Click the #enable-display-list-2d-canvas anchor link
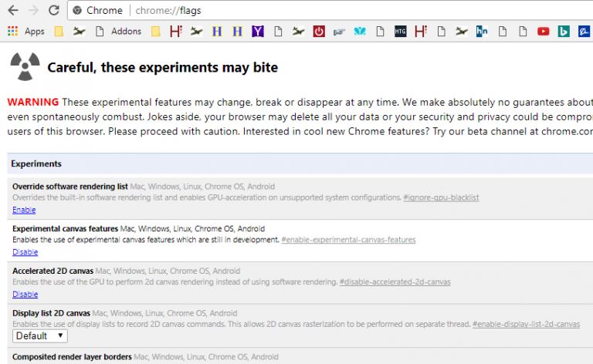Screen dimensions: 593x364 tap(526, 324)
